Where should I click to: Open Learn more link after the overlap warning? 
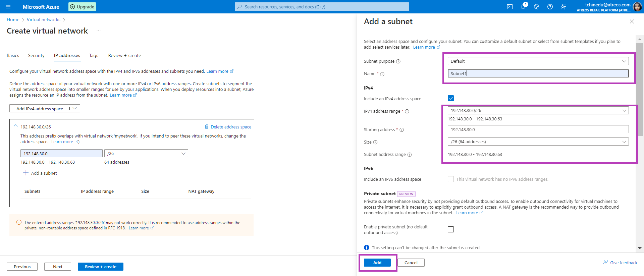(62, 142)
